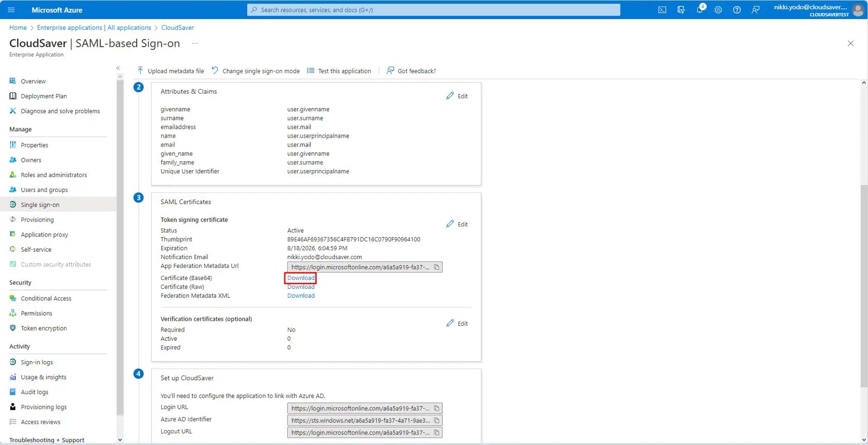The height and width of the screenshot is (445, 868).
Task: Open the more options ellipsis by title
Action: click(x=195, y=44)
